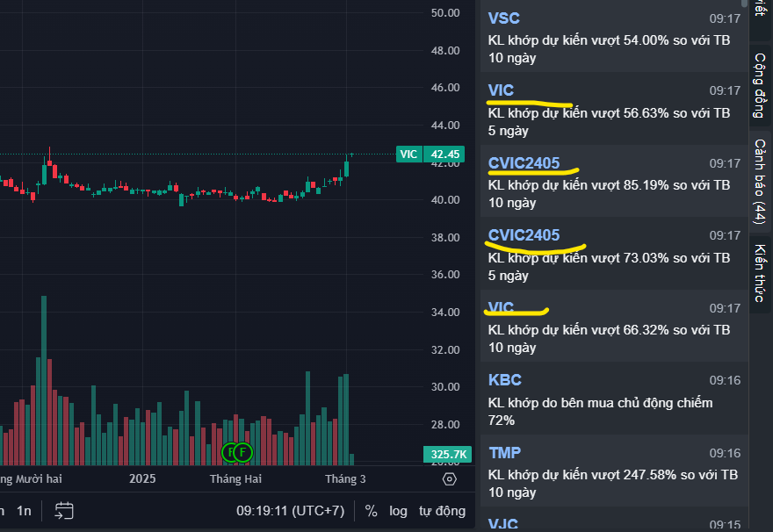Screen dimensions: 773x532
Task: Open the timezone clock 09:19:11 (UTC+7)
Action: (290, 511)
